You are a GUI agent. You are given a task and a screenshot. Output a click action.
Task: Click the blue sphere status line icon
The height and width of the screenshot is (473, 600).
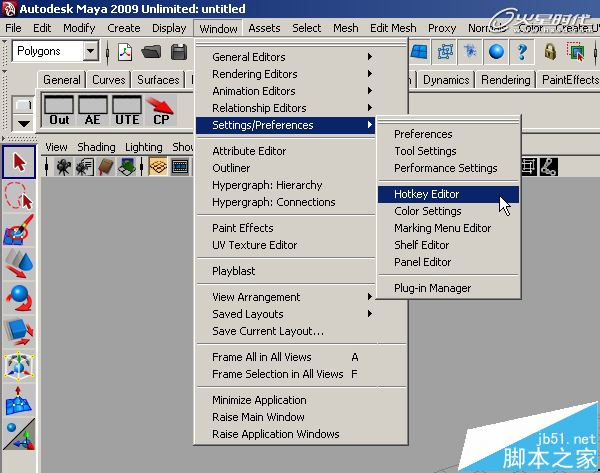[496, 52]
